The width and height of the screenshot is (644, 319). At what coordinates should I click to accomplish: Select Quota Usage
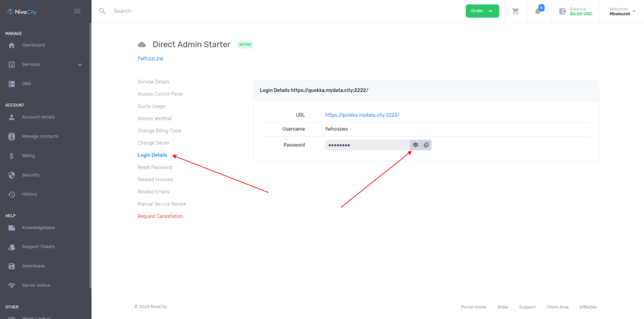[x=151, y=106]
